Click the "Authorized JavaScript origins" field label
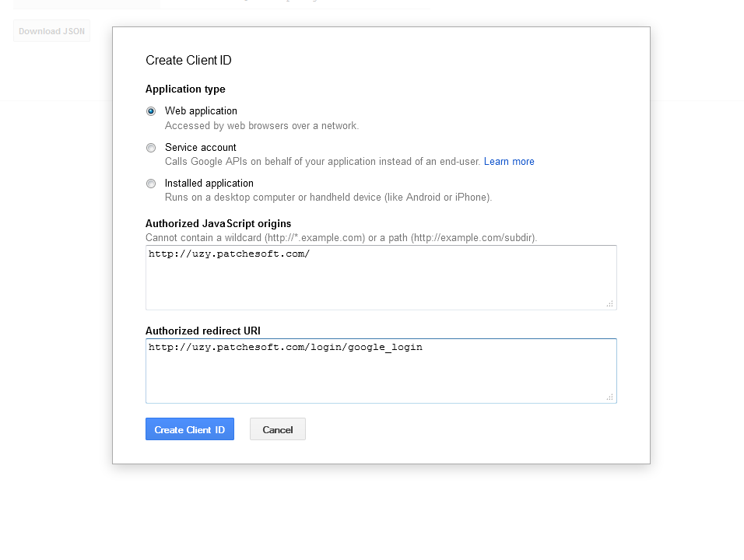The image size is (744, 560). point(218,224)
